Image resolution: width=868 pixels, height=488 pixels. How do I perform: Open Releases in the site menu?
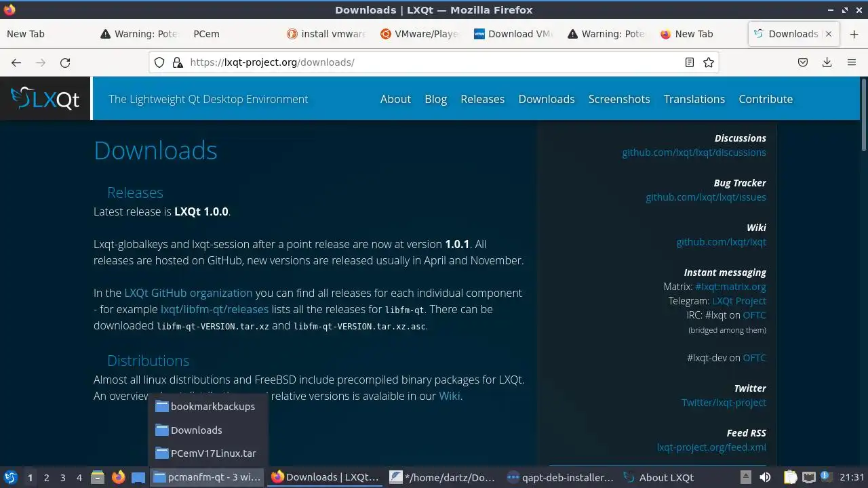pos(482,99)
